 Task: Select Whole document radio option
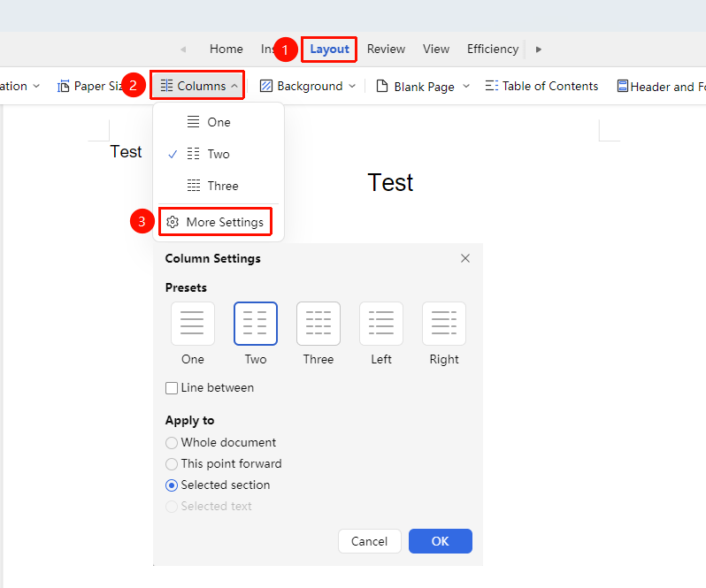[x=172, y=443]
